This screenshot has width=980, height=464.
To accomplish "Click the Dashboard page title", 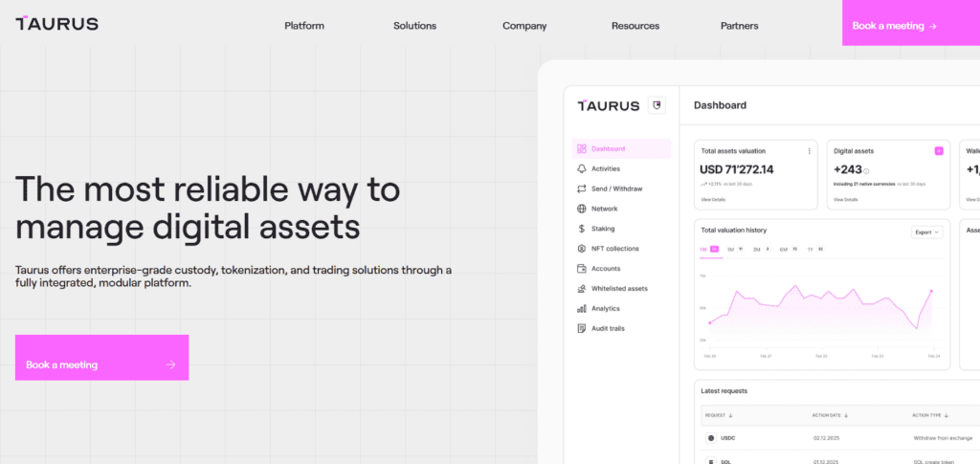I will tap(720, 105).
